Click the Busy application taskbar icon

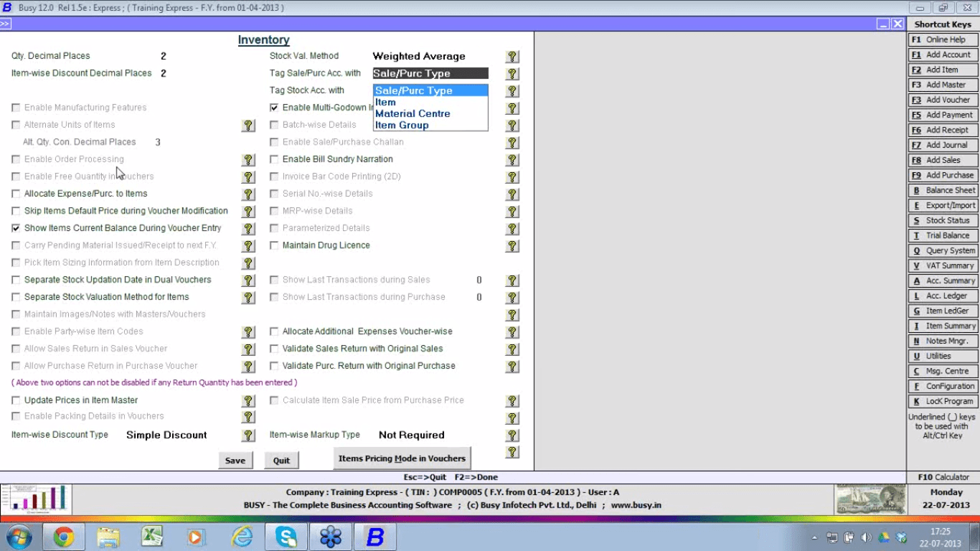click(374, 537)
